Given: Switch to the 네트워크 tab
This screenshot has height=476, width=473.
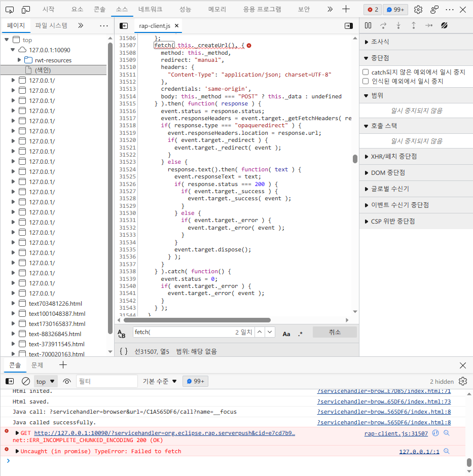Looking at the screenshot, I should (x=150, y=9).
